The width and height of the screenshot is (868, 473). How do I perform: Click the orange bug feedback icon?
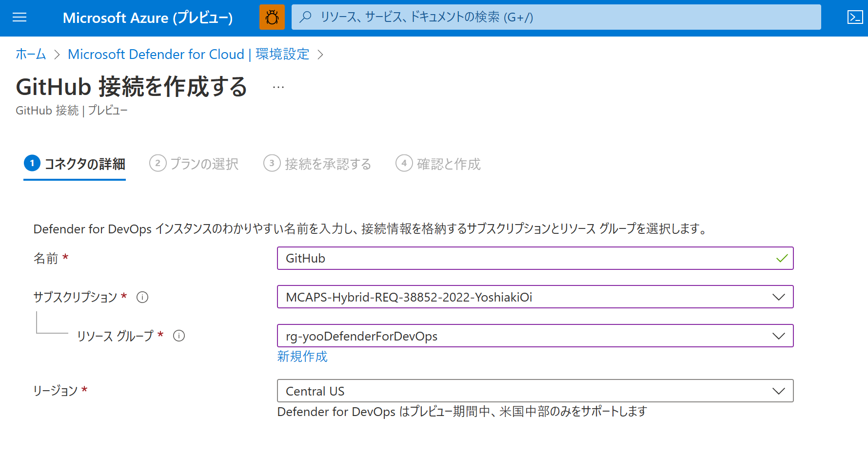[272, 17]
